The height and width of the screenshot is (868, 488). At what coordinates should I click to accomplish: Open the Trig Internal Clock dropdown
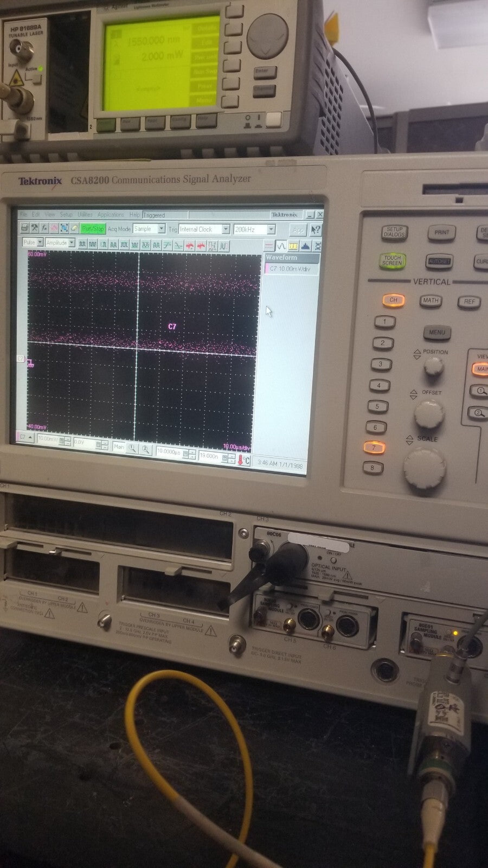click(x=205, y=229)
